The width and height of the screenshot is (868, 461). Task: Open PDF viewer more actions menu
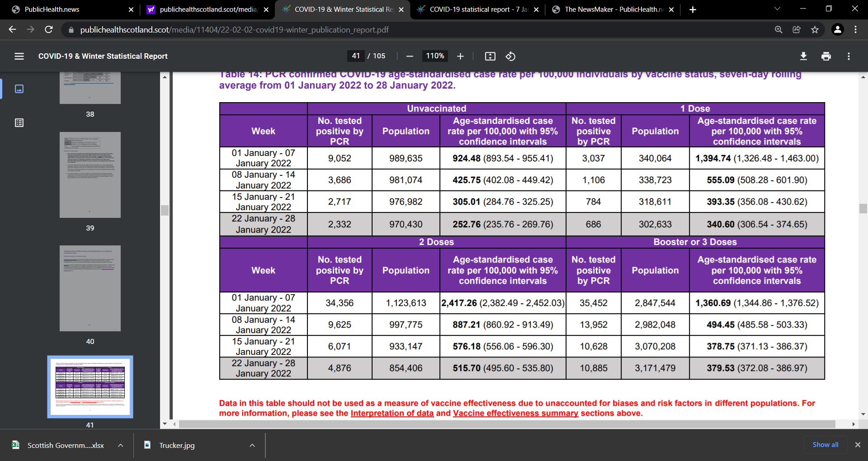pos(849,56)
